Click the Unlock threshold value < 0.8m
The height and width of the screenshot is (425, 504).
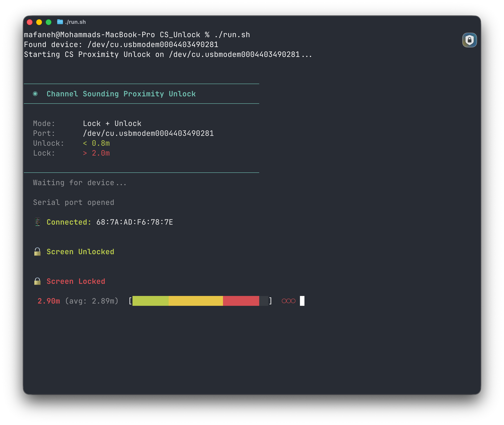(x=96, y=143)
